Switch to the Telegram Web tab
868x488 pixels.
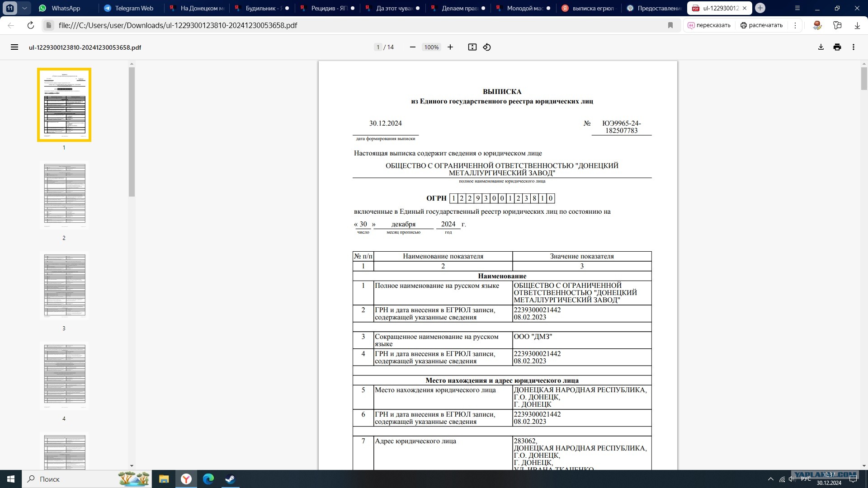click(130, 8)
